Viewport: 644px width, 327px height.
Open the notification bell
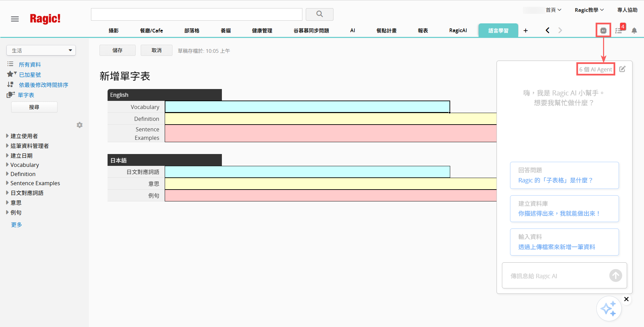coord(634,30)
